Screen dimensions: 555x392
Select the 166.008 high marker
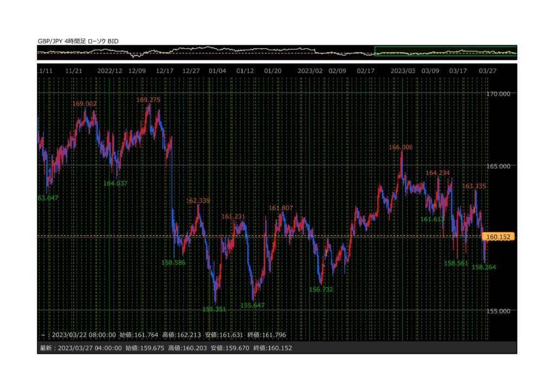click(x=401, y=147)
